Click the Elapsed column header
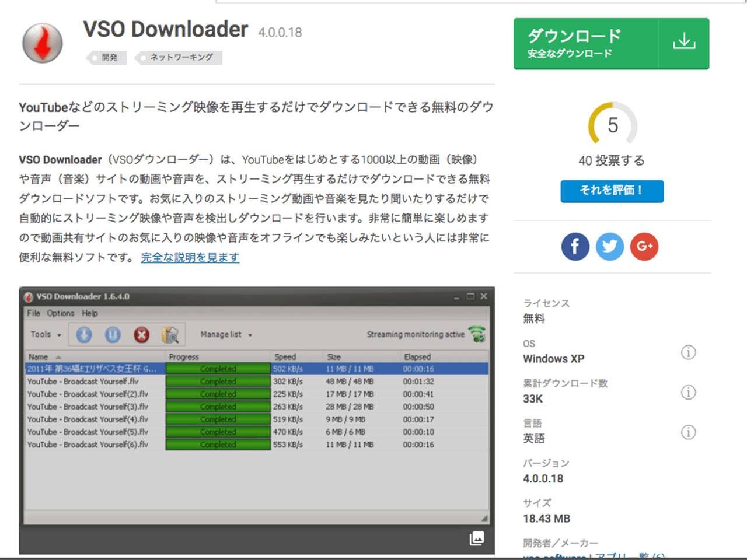 click(x=444, y=356)
